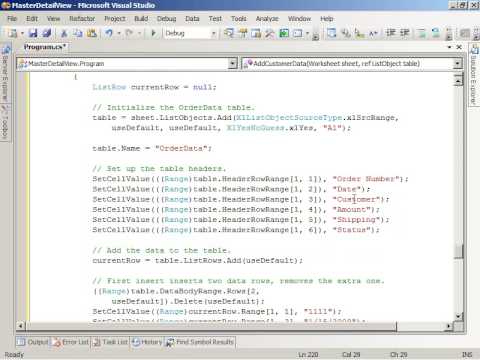Open the Start Page toolbar icon

[284, 33]
